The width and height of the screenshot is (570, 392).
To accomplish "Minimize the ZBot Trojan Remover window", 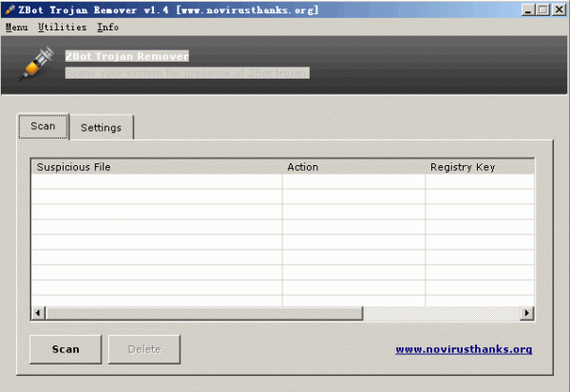I will point(528,9).
